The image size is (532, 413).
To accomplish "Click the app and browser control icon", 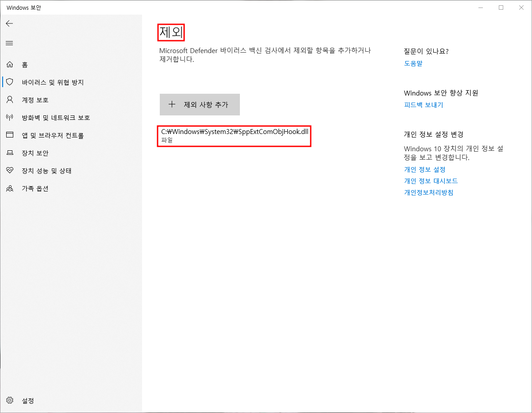I will pos(10,135).
